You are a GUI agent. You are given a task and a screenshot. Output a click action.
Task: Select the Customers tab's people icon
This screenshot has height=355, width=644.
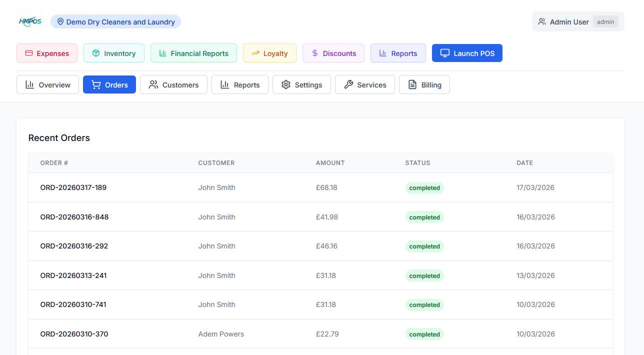[x=153, y=85]
